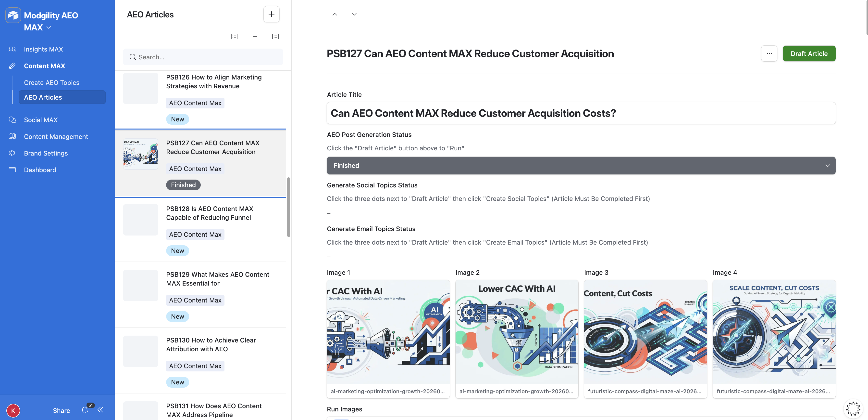Screen dimensions: 868x420
Task: Click the Modgility AEO MAX logo icon
Action: pyautogui.click(x=13, y=15)
